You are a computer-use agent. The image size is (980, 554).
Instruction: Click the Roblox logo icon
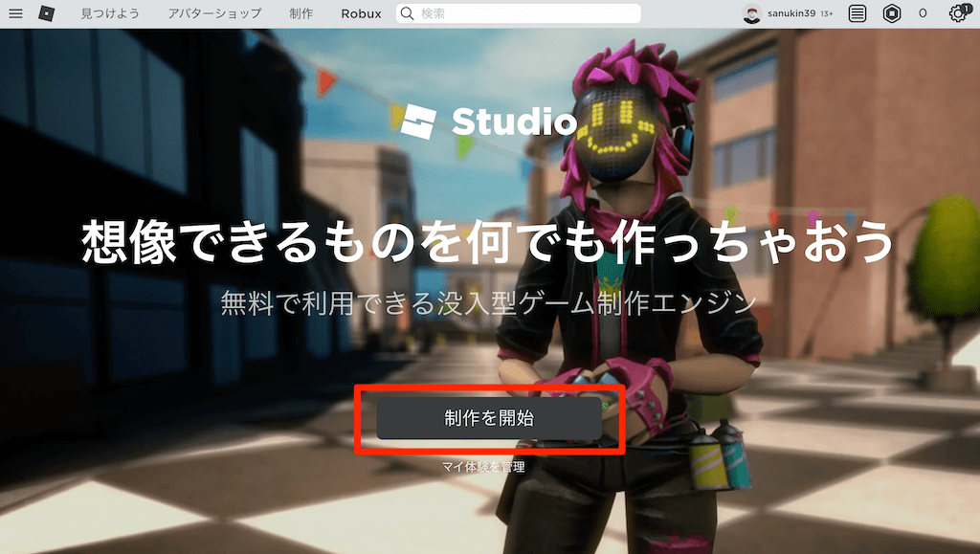(x=47, y=13)
